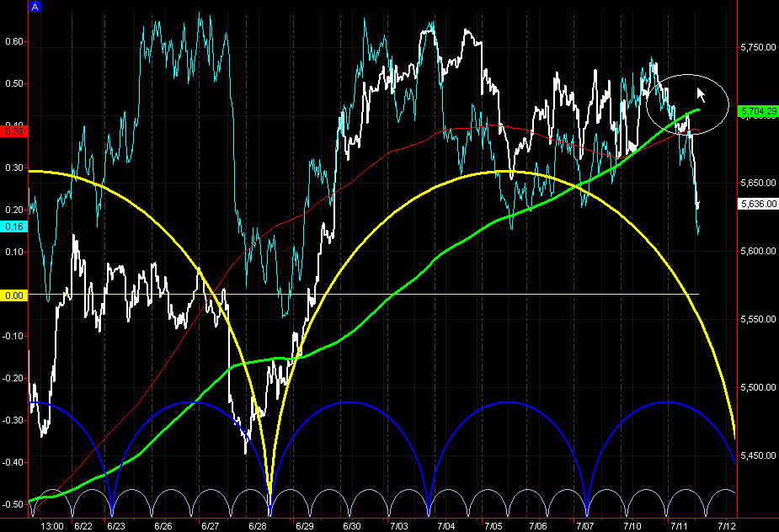Viewport: 779px width, 532px height.
Task: Click the 6/22 date axis label
Action: tap(83, 526)
